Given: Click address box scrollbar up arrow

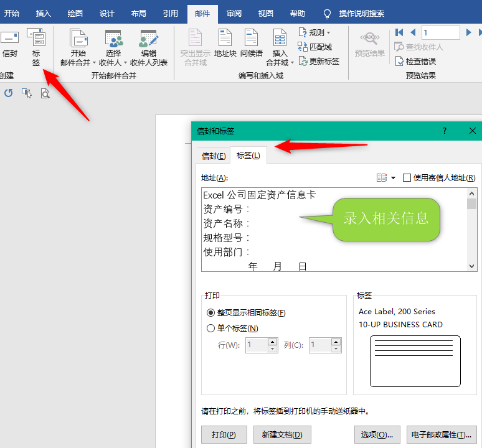Looking at the screenshot, I should (x=471, y=193).
